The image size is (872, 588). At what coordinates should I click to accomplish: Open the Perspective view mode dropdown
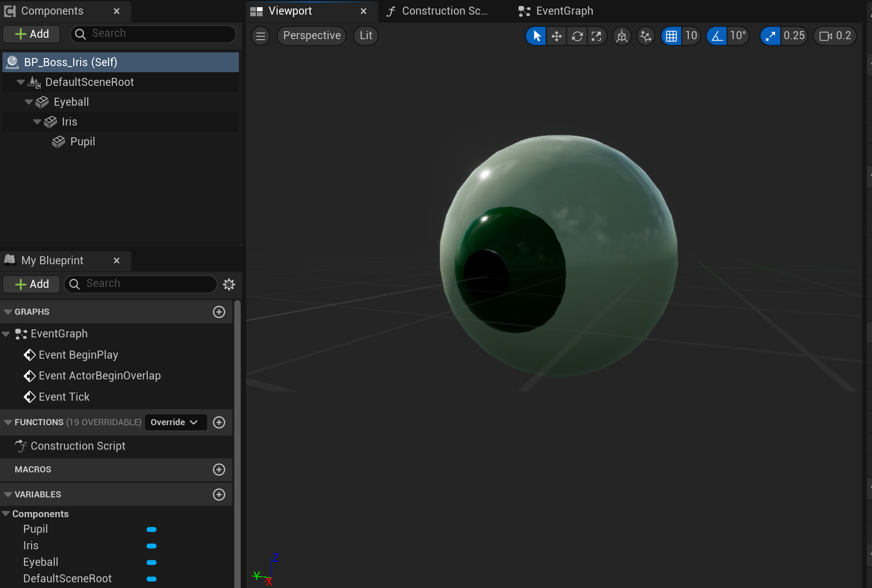coord(312,36)
